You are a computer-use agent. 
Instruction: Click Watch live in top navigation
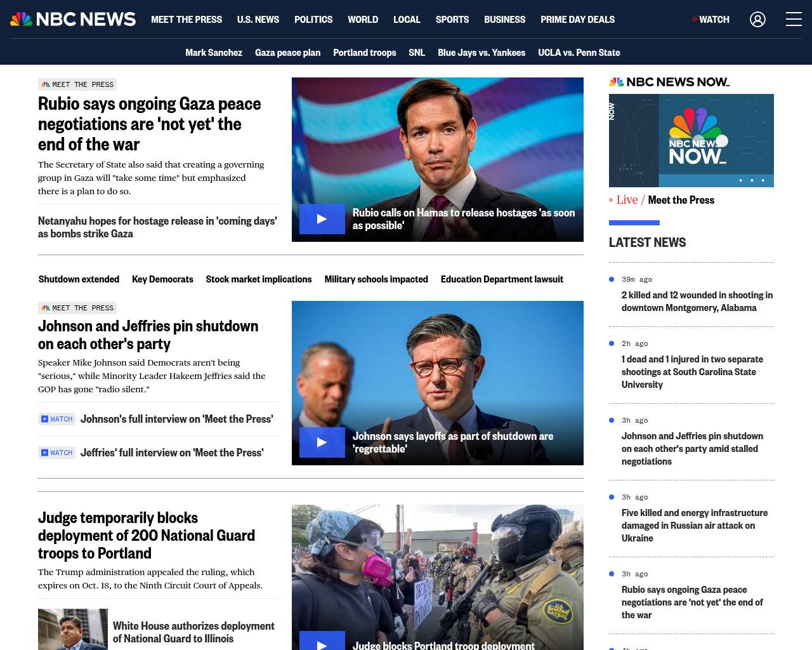(710, 20)
